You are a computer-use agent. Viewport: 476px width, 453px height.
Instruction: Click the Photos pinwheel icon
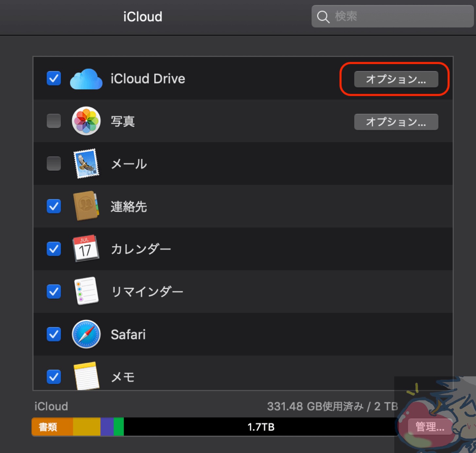(86, 121)
